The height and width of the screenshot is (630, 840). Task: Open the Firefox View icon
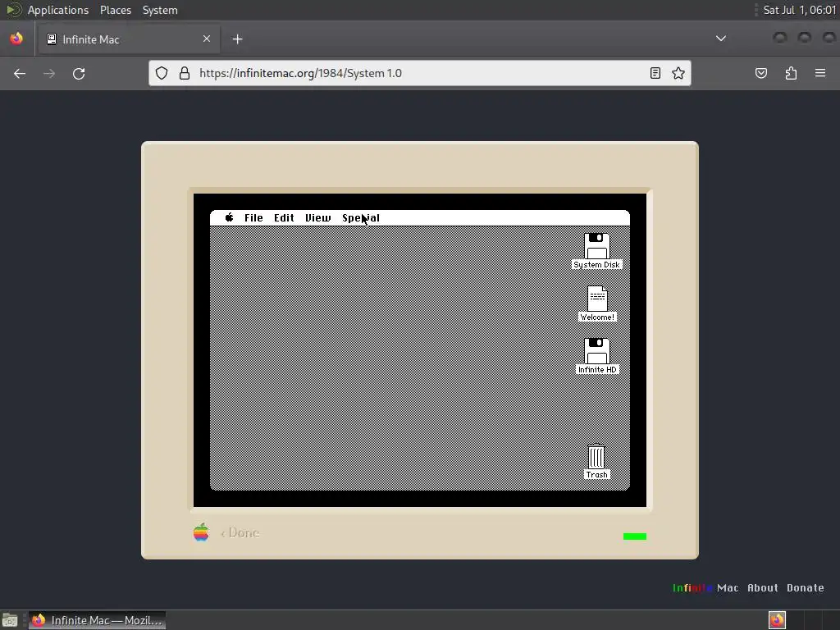point(16,39)
